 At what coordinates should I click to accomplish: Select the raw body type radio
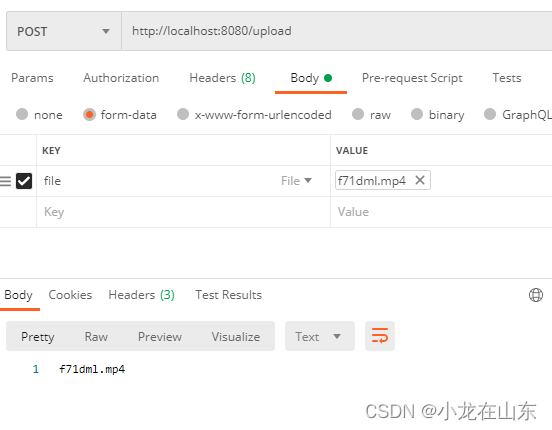[358, 114]
